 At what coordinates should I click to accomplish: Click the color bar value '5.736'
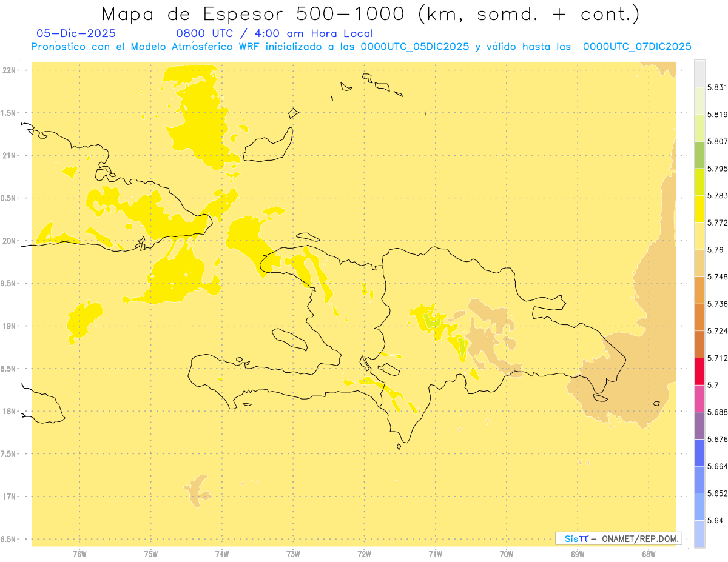click(x=717, y=304)
